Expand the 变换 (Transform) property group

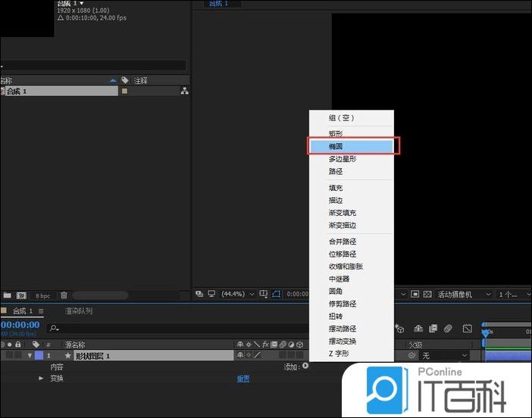[x=42, y=378]
